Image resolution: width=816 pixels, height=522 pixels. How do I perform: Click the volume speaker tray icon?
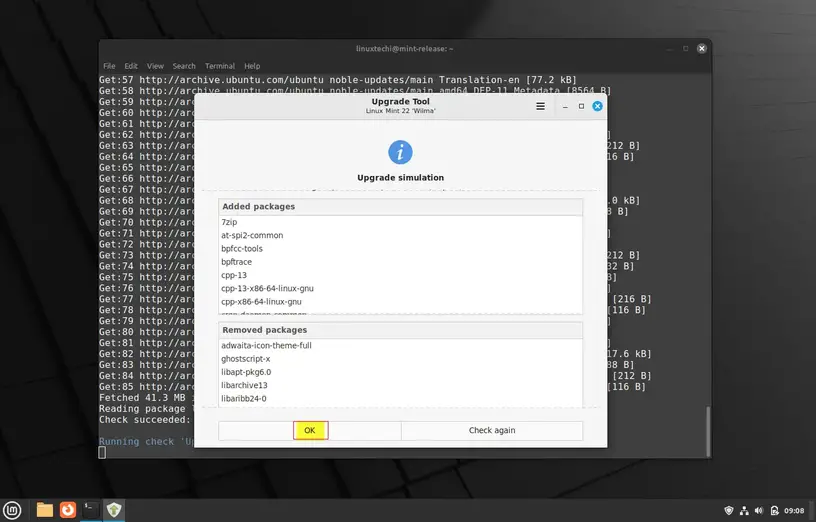point(759,511)
